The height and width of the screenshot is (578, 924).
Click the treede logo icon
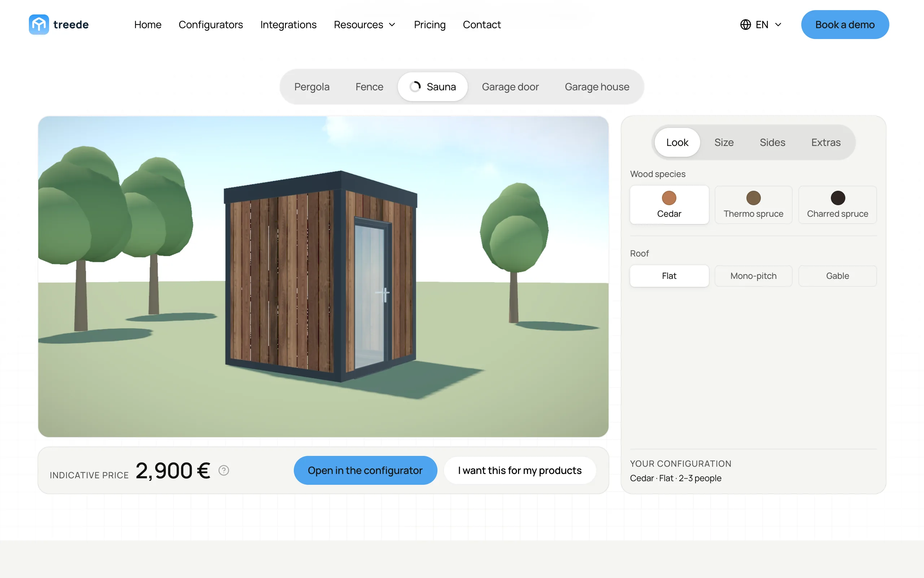click(x=39, y=25)
